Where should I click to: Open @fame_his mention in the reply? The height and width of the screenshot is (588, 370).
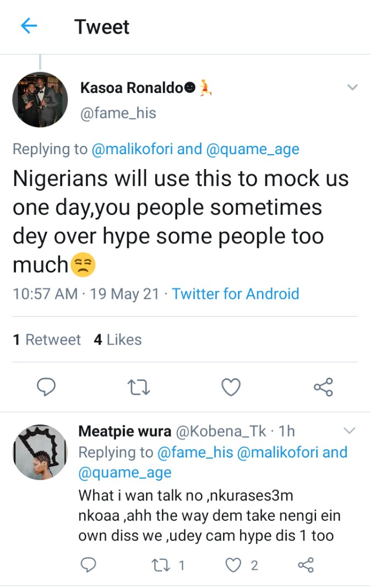[195, 452]
